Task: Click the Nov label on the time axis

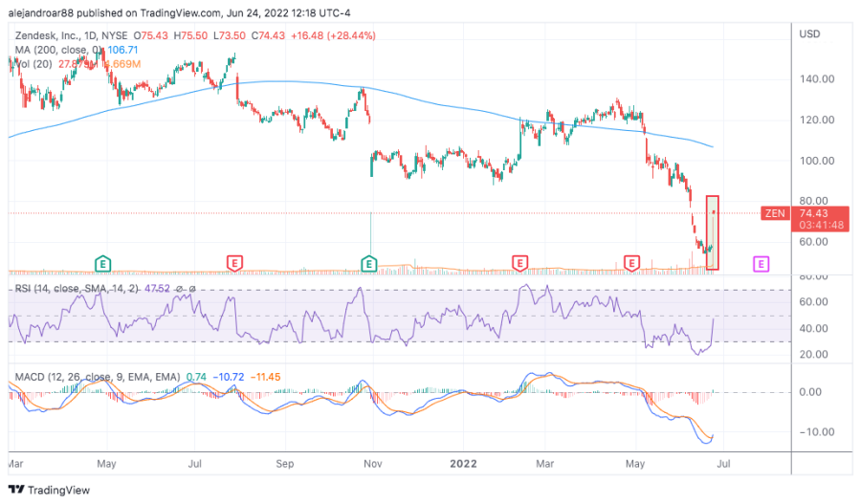Action: (373, 464)
